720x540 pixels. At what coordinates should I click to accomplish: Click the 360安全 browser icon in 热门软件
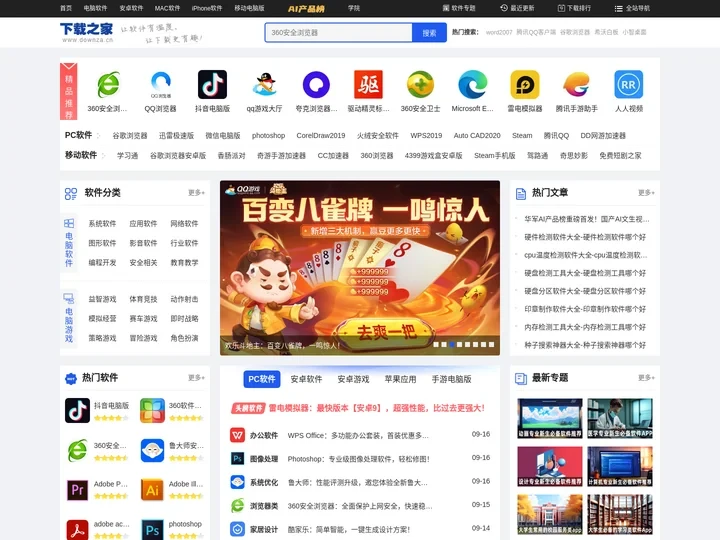click(77, 450)
